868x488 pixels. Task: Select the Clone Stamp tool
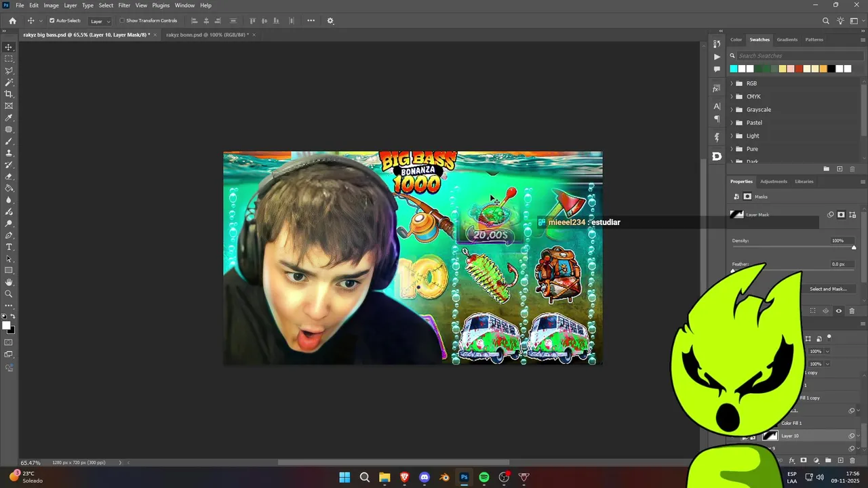tap(9, 153)
